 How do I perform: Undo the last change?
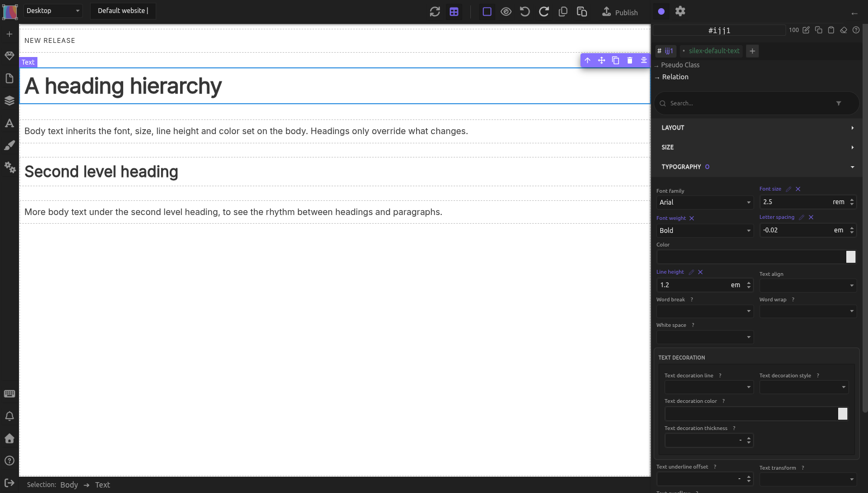525,11
